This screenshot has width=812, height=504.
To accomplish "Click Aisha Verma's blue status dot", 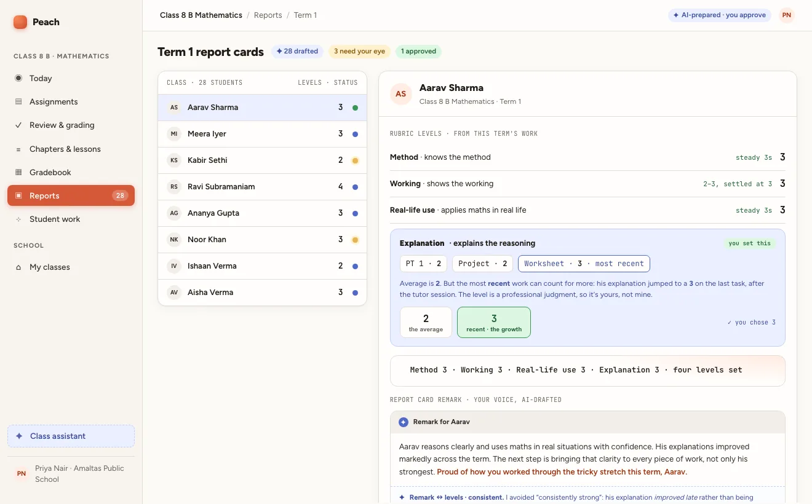I will pos(355,293).
